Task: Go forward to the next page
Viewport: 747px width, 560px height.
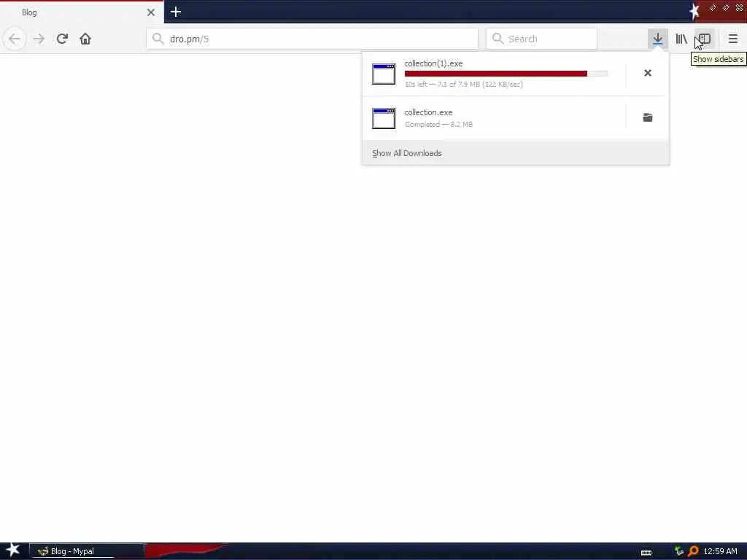Action: (39, 39)
